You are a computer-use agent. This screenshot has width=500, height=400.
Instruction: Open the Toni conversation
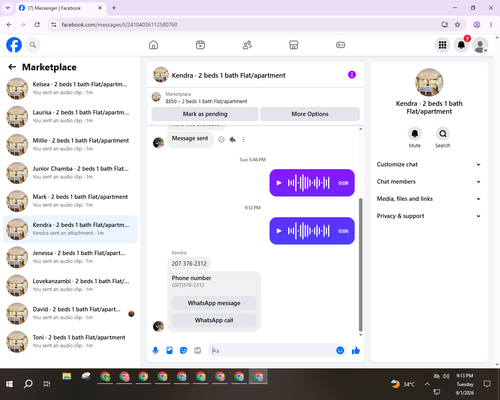[70, 341]
